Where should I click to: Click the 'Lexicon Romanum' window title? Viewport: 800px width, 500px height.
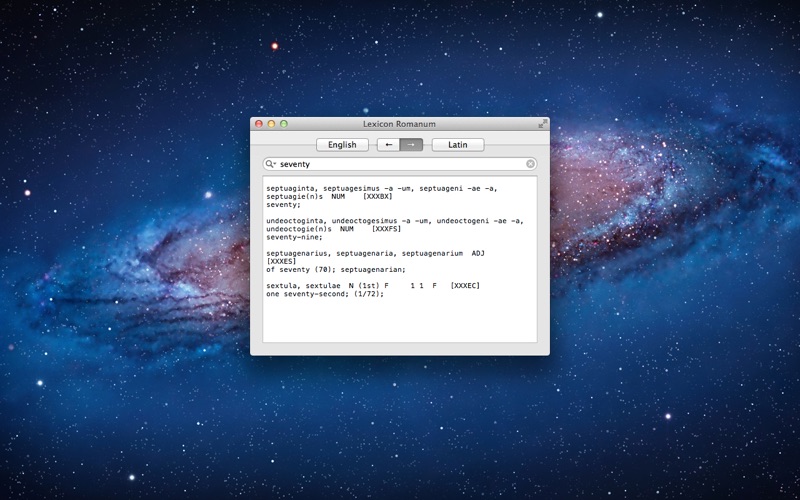tap(400, 124)
